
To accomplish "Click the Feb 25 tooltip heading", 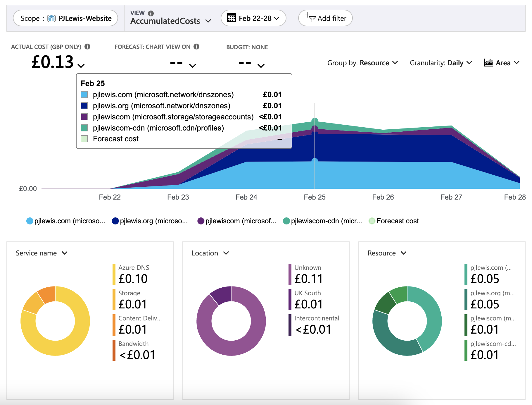I will [93, 83].
